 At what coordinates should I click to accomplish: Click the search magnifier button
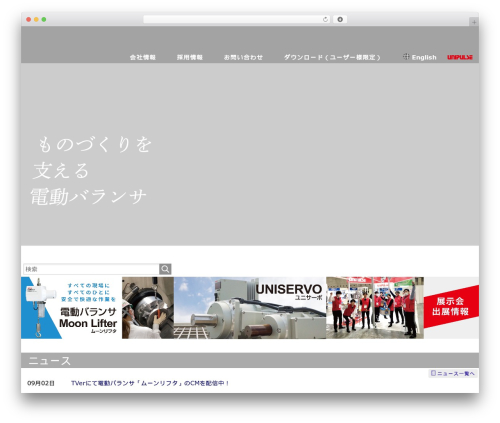click(165, 269)
